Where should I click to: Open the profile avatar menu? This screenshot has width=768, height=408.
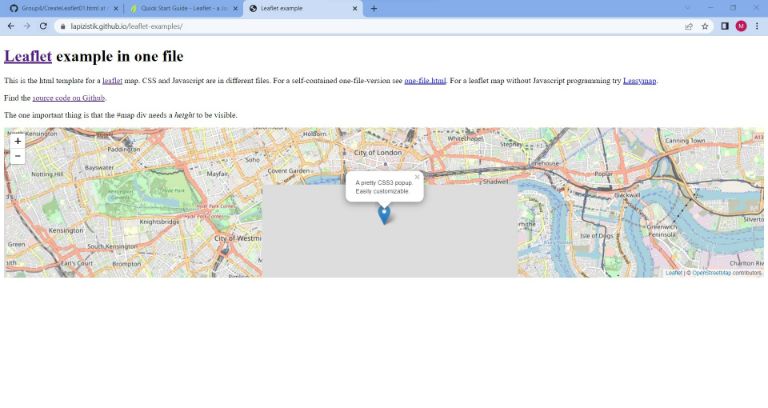[741, 26]
